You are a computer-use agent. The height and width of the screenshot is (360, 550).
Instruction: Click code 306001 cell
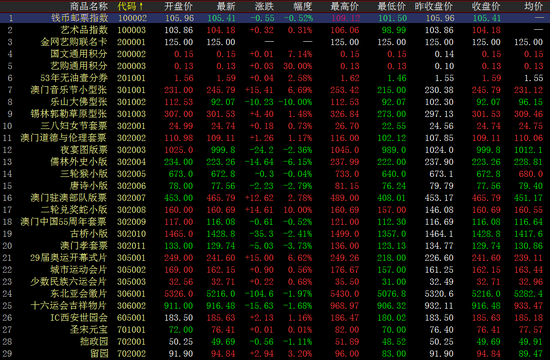tap(131, 294)
